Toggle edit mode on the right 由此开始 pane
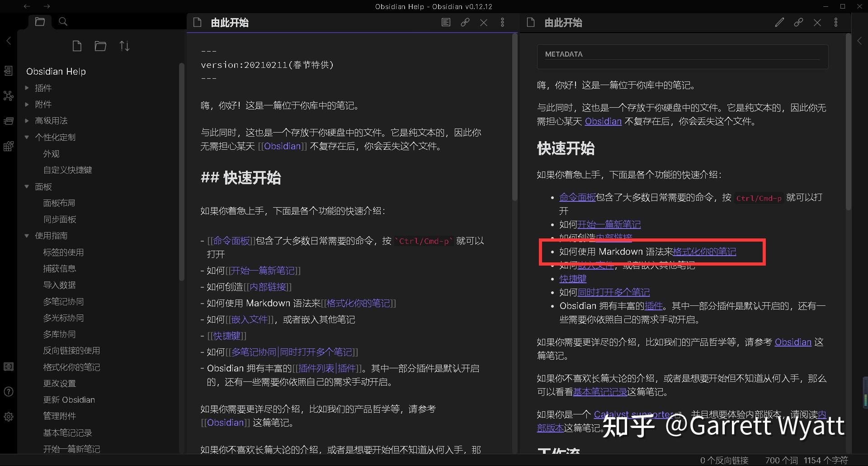 (779, 22)
